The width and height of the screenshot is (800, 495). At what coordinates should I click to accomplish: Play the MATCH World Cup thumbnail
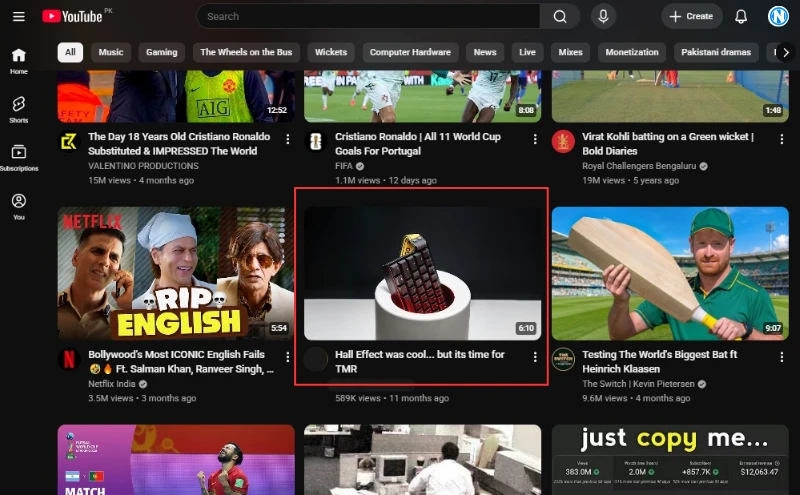[176, 460]
